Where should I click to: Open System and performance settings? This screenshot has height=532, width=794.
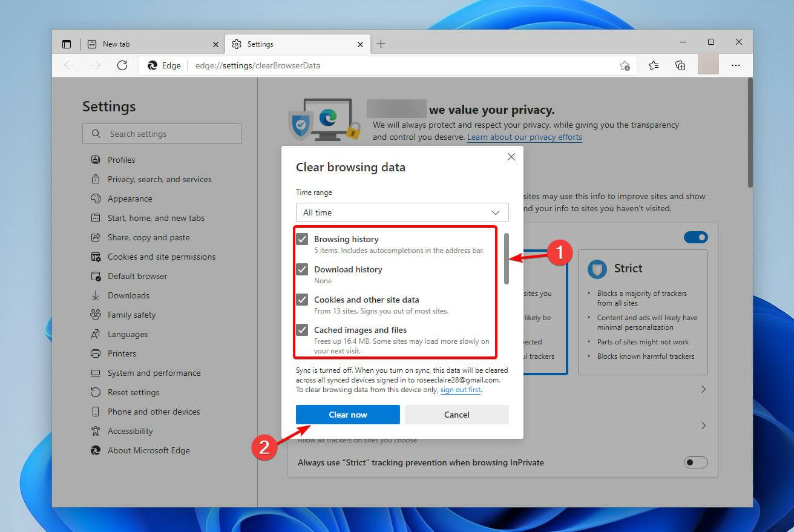tap(154, 373)
